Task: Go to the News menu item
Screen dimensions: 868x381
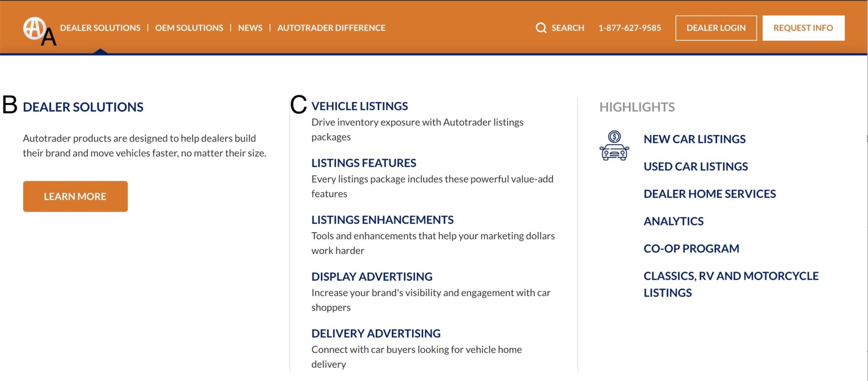Action: (x=250, y=28)
